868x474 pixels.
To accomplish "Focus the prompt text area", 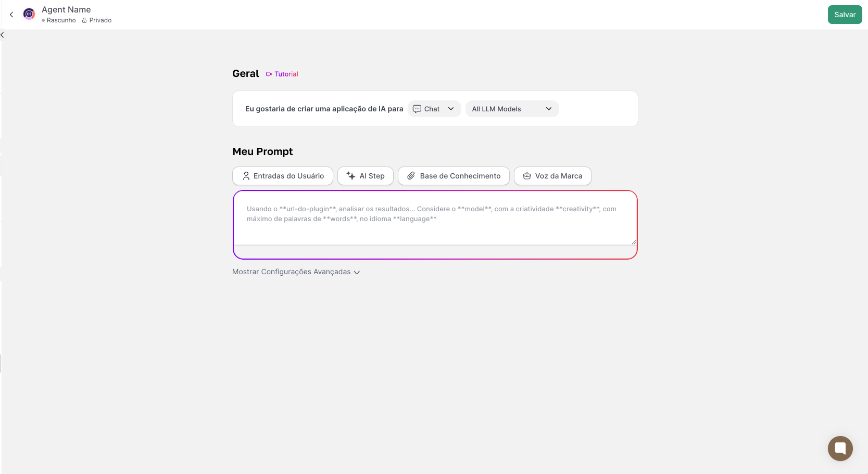I will coord(435,219).
